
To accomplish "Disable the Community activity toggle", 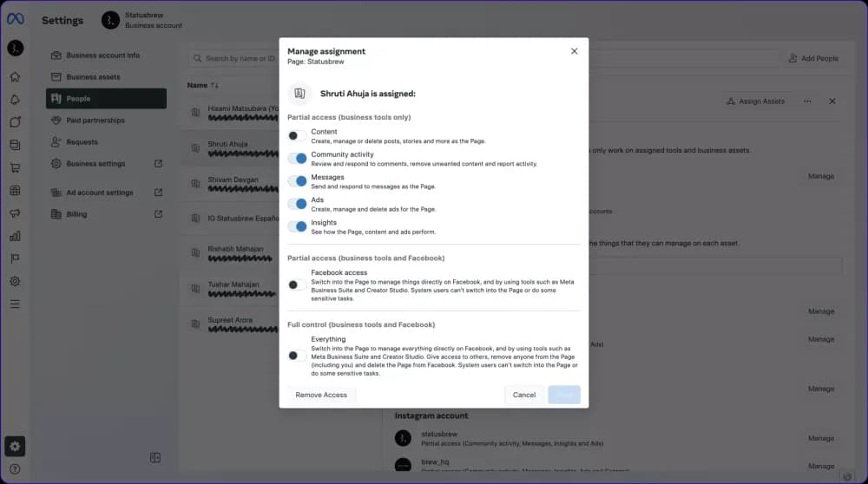I will click(297, 159).
